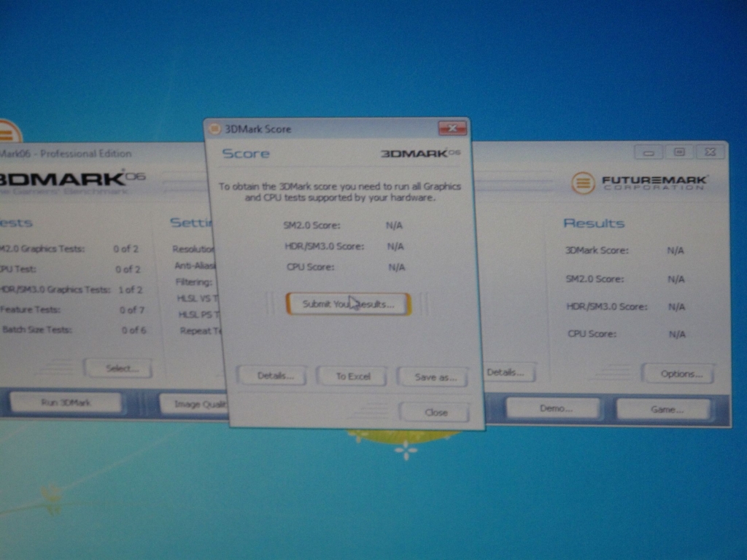Close the 3DMark06 main window

tap(711, 152)
